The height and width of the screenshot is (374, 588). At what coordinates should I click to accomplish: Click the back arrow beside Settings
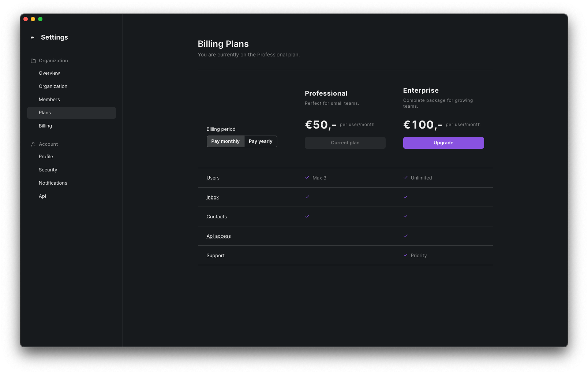[x=32, y=37]
